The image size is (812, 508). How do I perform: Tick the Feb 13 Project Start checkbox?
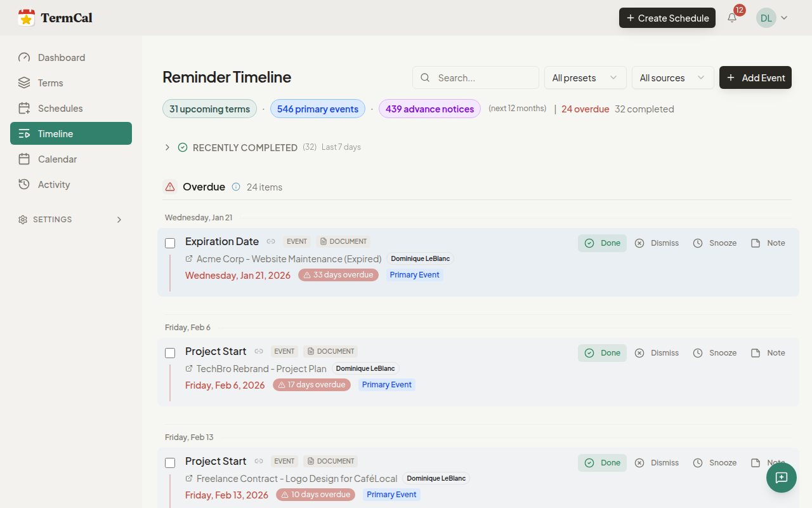pos(170,463)
